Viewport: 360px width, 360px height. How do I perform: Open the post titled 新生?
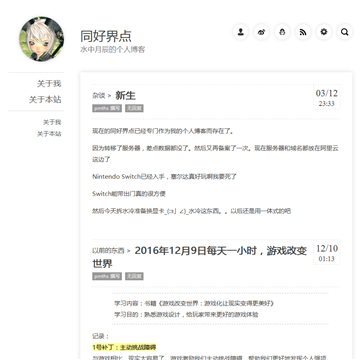point(125,96)
